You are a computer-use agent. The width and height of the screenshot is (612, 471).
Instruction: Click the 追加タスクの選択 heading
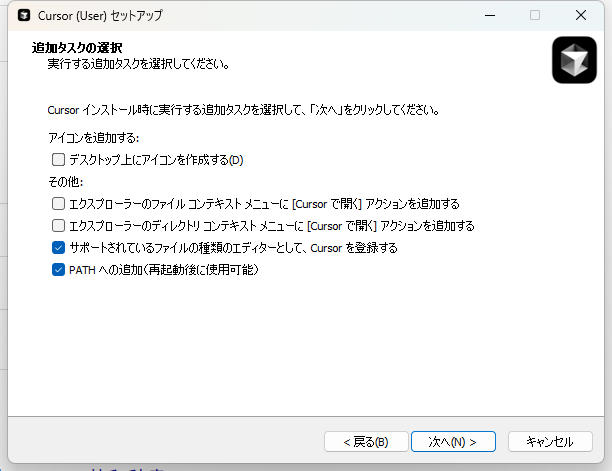tap(77, 47)
